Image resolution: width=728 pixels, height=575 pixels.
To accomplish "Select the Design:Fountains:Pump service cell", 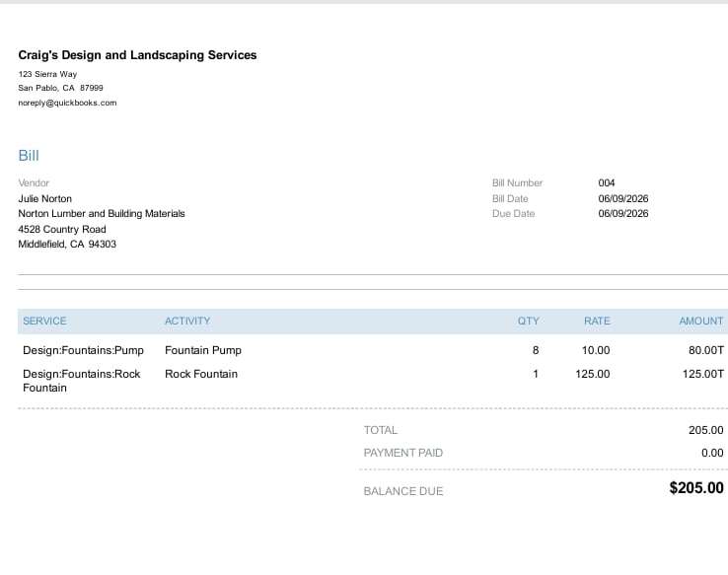I will [x=84, y=350].
